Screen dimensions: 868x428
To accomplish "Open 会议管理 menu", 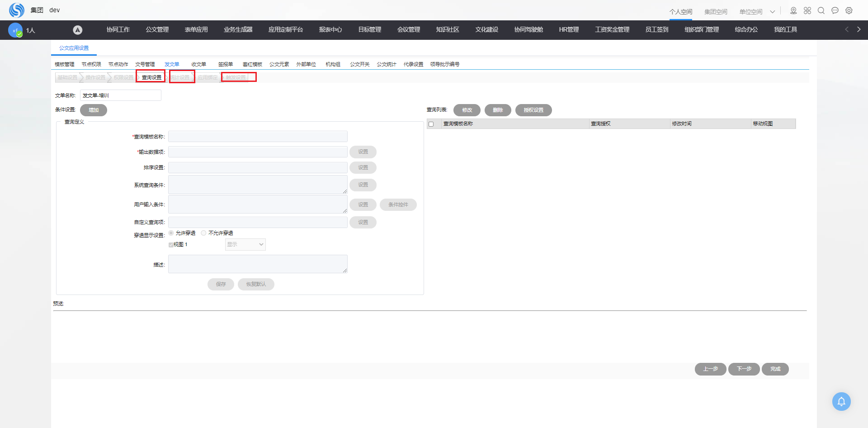I will tap(409, 30).
